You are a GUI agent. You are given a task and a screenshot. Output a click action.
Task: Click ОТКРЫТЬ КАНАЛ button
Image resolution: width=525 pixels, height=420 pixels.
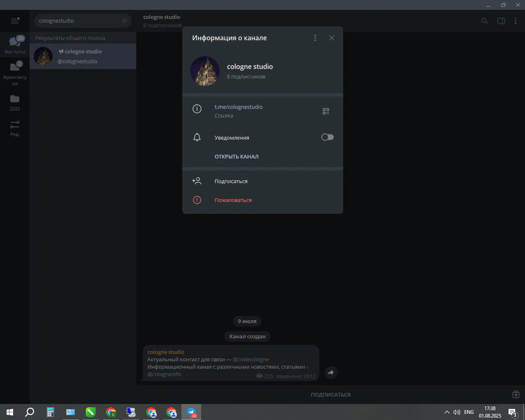coord(236,156)
